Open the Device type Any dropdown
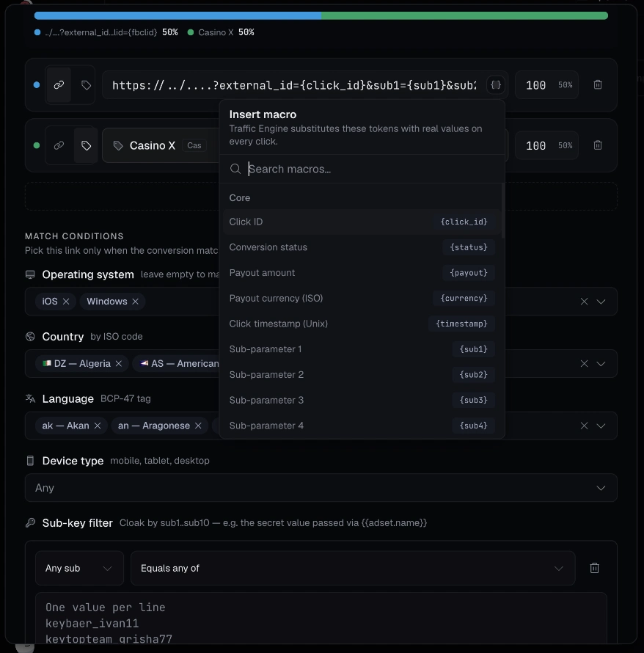Viewport: 644px width, 653px height. click(x=321, y=488)
